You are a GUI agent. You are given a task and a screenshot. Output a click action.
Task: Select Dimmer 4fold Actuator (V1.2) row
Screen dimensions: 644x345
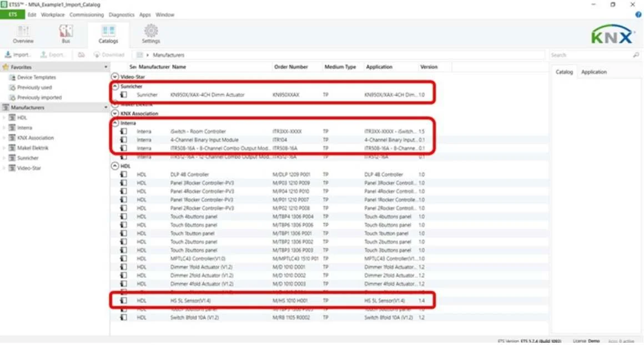(x=329, y=284)
